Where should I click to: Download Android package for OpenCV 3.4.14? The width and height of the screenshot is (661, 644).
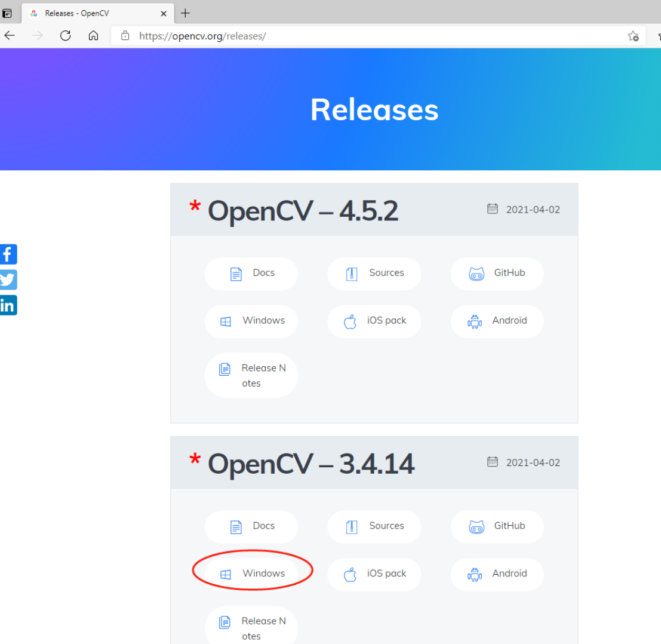[497, 575]
